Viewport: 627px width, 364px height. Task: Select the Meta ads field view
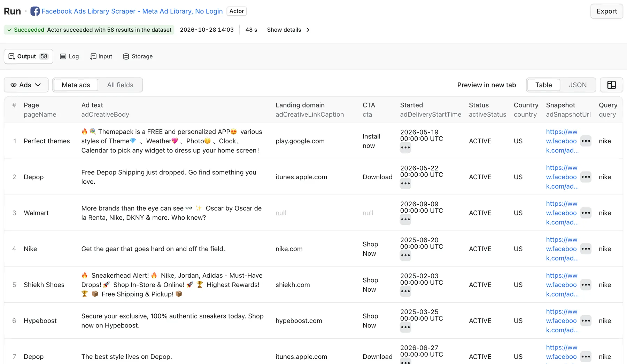(76, 85)
